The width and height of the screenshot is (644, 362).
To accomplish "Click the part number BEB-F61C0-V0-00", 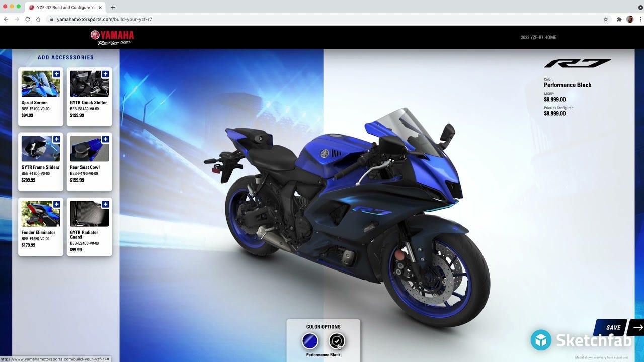I will coord(36,109).
